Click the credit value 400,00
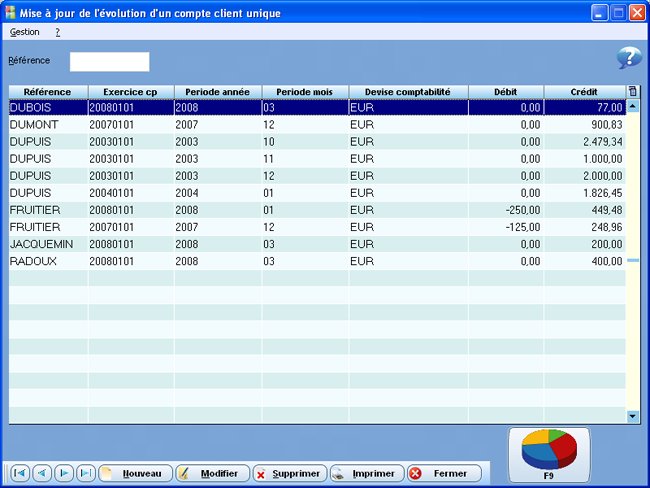Viewport: 650px width, 488px height. pos(606,261)
